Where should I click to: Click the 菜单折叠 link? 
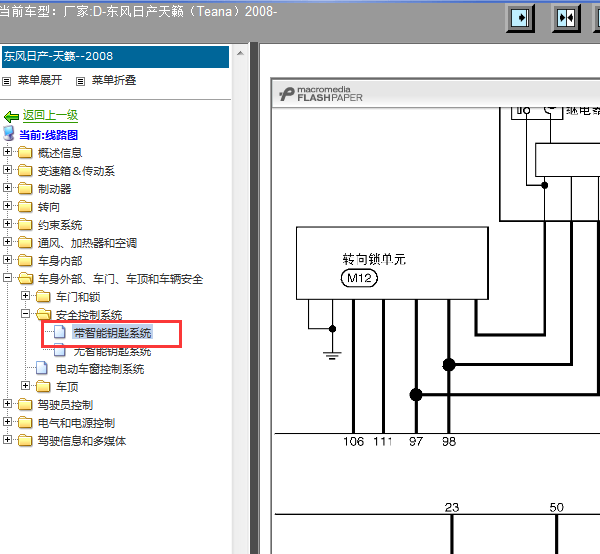tap(114, 80)
